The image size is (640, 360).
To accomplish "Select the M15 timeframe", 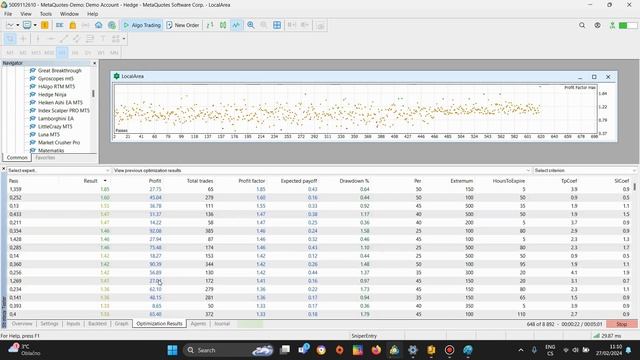I will pos(36,53).
